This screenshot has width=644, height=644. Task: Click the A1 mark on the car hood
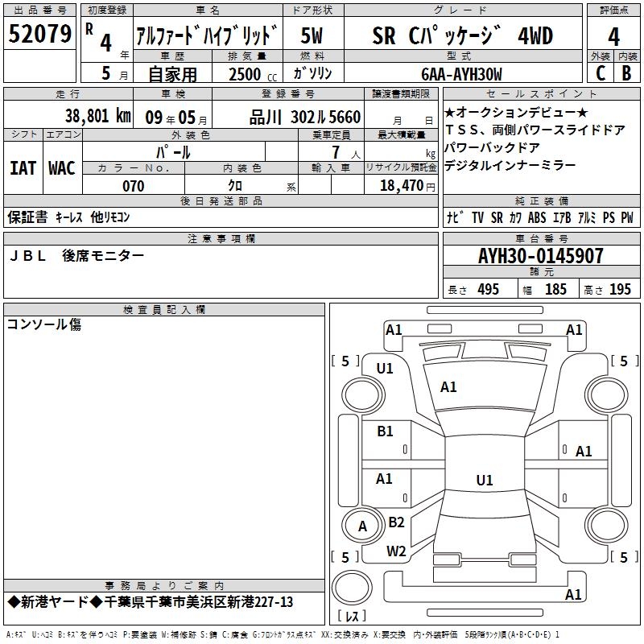coord(448,387)
